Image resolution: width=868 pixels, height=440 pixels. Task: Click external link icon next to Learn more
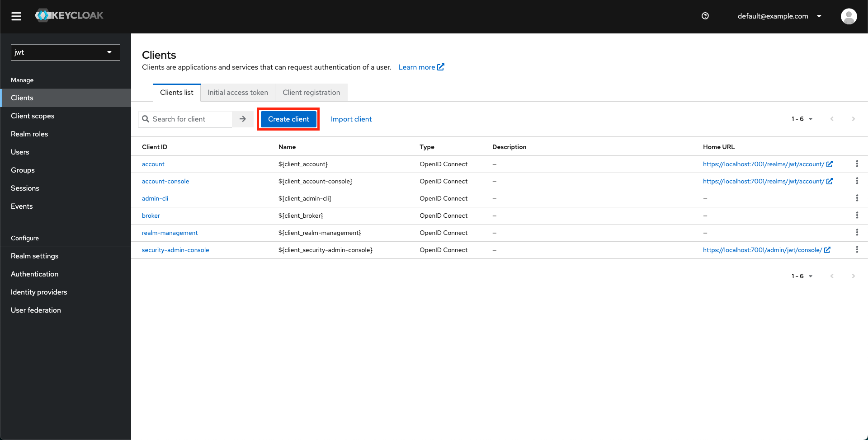pyautogui.click(x=441, y=66)
